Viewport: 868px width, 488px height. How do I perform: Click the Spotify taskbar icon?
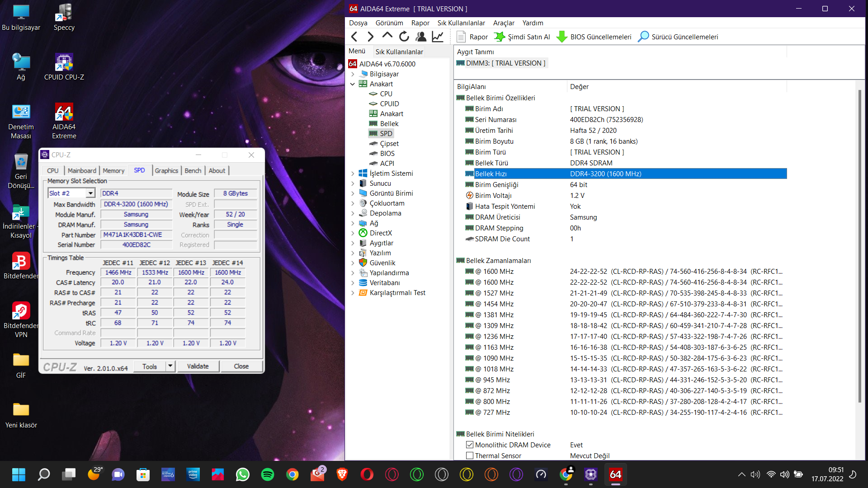pos(268,474)
